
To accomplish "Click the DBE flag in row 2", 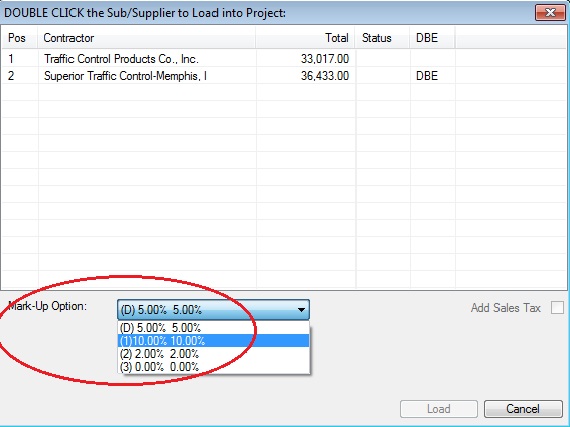I will click(x=427, y=76).
